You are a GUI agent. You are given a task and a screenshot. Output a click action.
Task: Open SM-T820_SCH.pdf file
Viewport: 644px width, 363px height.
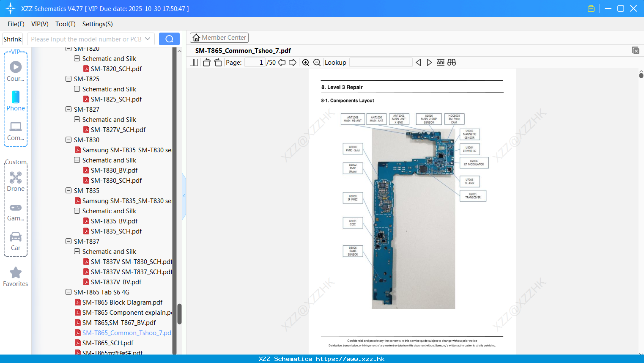[116, 69]
